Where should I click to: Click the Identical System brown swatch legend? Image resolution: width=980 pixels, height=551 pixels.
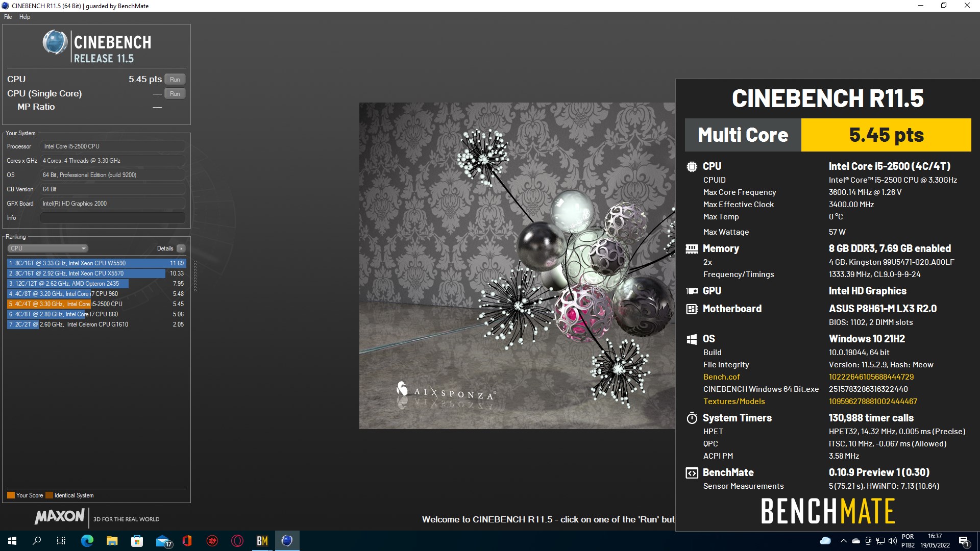49,495
